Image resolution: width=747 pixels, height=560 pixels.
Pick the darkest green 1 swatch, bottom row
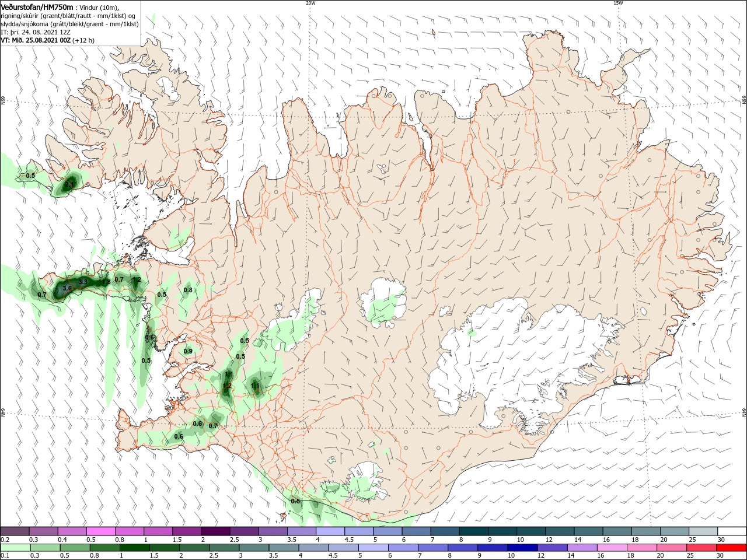click(x=135, y=548)
